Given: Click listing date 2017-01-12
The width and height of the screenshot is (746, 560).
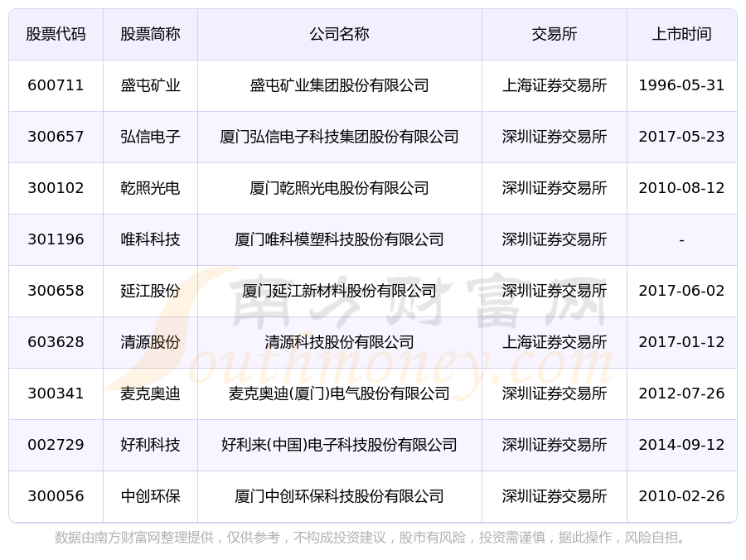Looking at the screenshot, I should pos(682,342).
